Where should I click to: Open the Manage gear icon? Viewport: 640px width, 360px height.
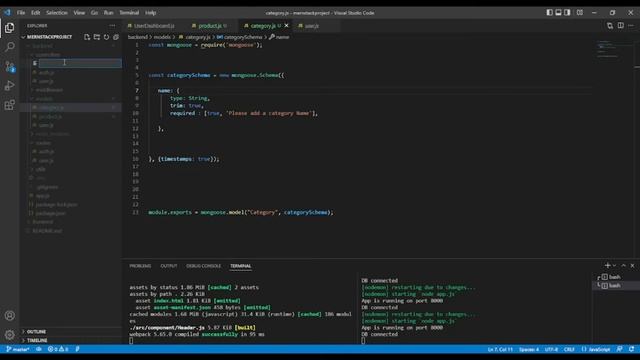(9, 335)
